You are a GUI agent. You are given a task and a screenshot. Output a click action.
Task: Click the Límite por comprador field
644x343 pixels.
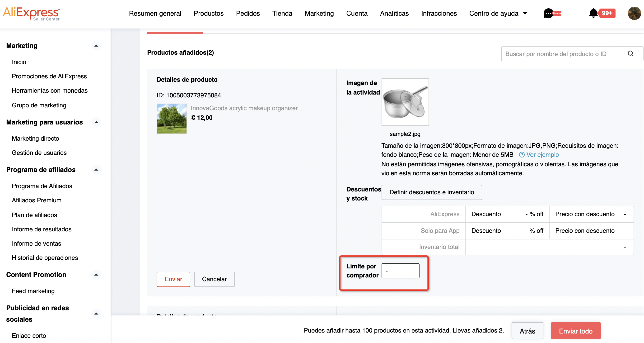click(400, 271)
